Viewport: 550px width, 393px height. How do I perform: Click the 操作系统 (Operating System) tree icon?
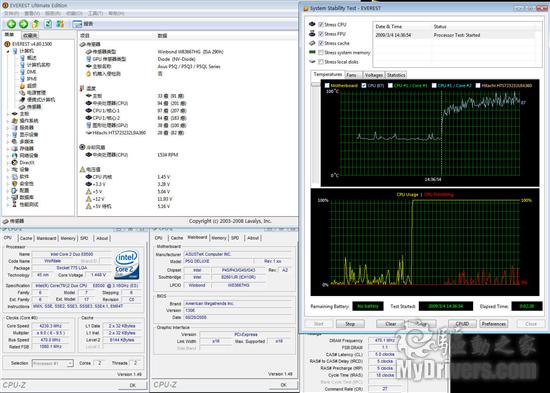click(x=14, y=121)
